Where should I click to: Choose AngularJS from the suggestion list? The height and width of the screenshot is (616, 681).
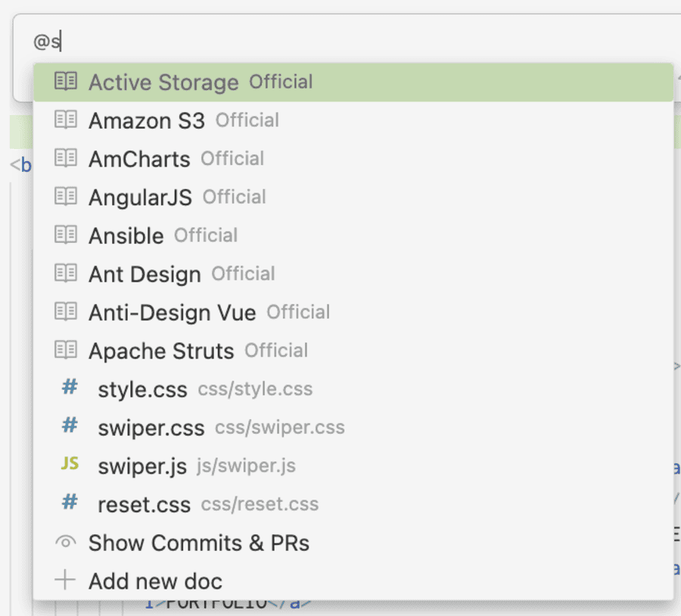[x=353, y=197]
